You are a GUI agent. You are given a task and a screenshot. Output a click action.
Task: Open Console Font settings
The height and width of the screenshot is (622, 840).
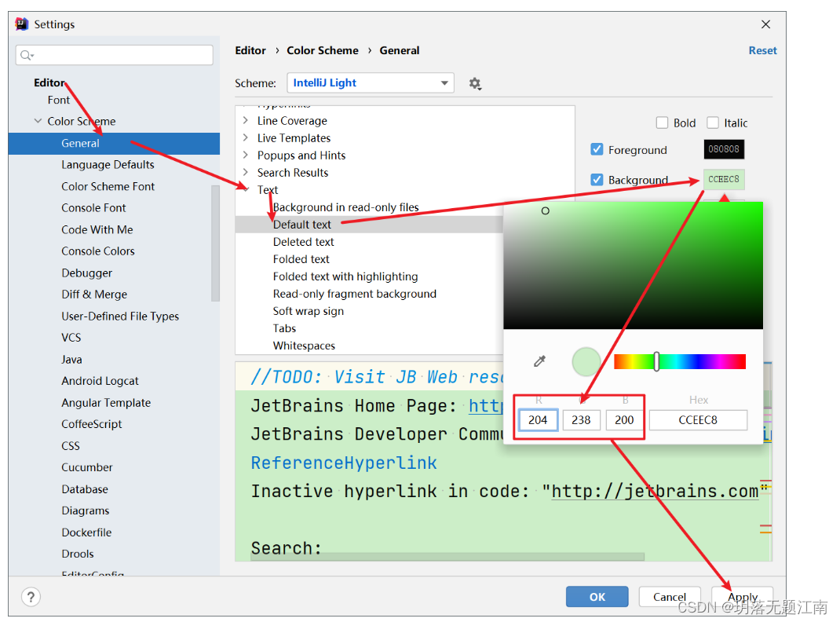pyautogui.click(x=93, y=208)
